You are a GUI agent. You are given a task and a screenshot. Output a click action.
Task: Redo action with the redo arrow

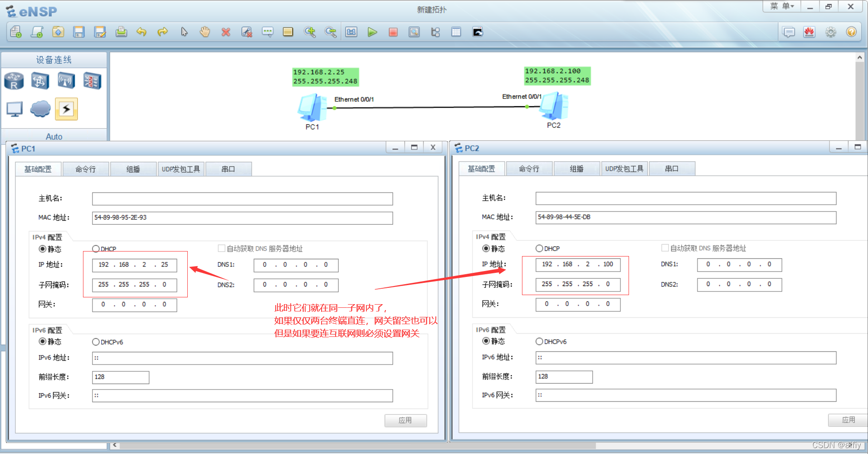(162, 32)
